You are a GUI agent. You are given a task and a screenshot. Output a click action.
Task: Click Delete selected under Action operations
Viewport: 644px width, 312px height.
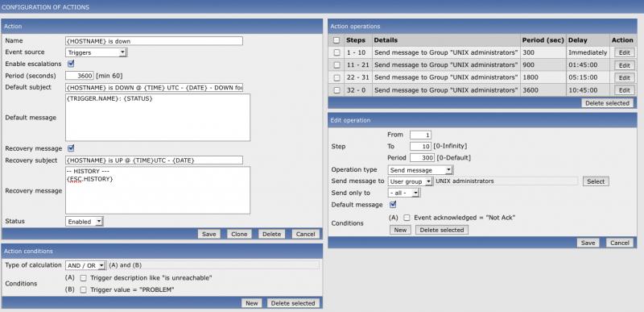pyautogui.click(x=607, y=103)
